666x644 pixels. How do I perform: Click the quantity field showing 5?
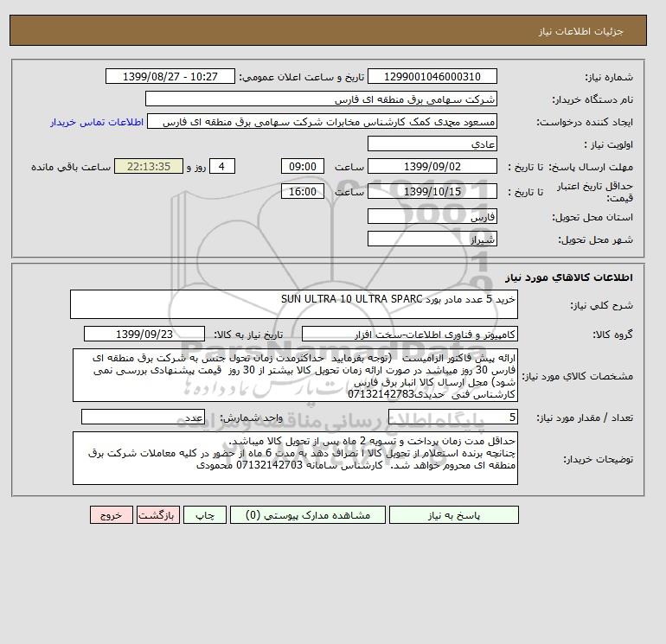point(452,417)
